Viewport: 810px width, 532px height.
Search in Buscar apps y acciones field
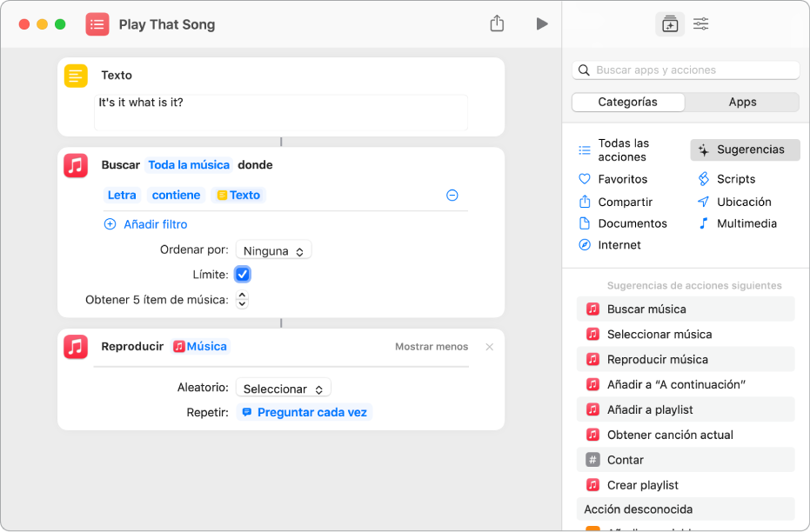tap(686, 70)
